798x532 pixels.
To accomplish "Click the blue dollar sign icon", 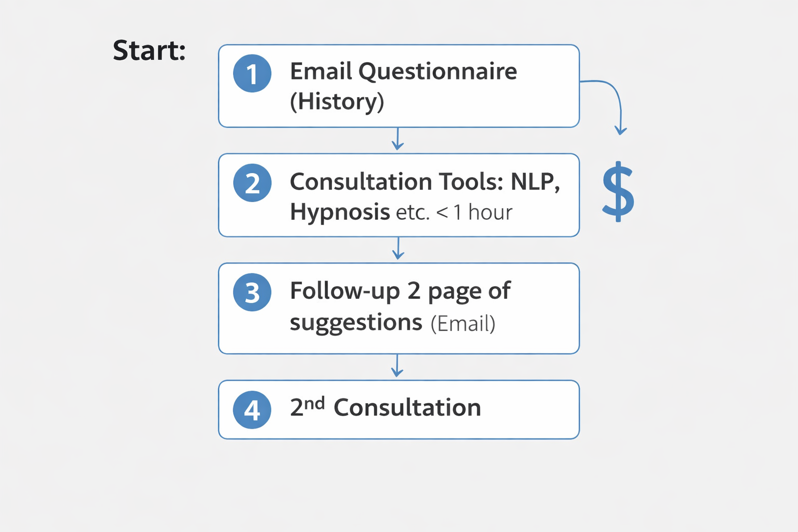I will point(618,191).
